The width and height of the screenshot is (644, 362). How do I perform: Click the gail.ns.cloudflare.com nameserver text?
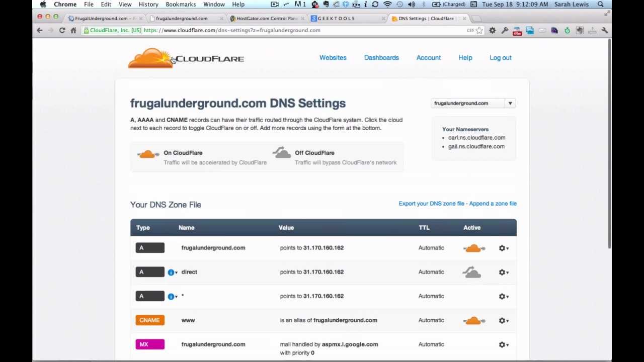pyautogui.click(x=476, y=146)
